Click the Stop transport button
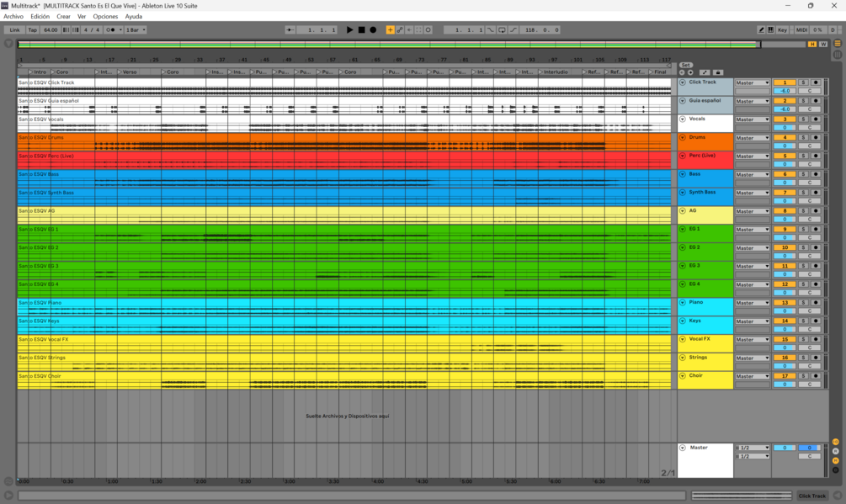 click(361, 29)
